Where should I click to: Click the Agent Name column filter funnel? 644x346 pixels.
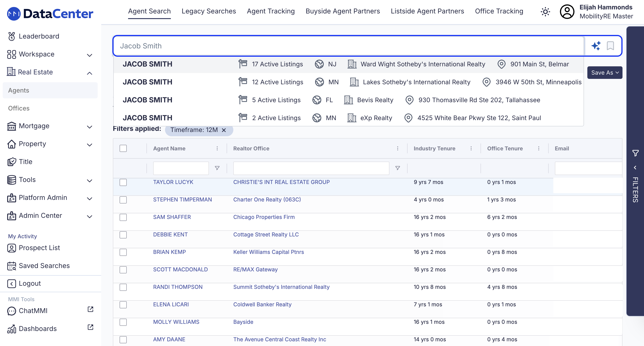(217, 168)
